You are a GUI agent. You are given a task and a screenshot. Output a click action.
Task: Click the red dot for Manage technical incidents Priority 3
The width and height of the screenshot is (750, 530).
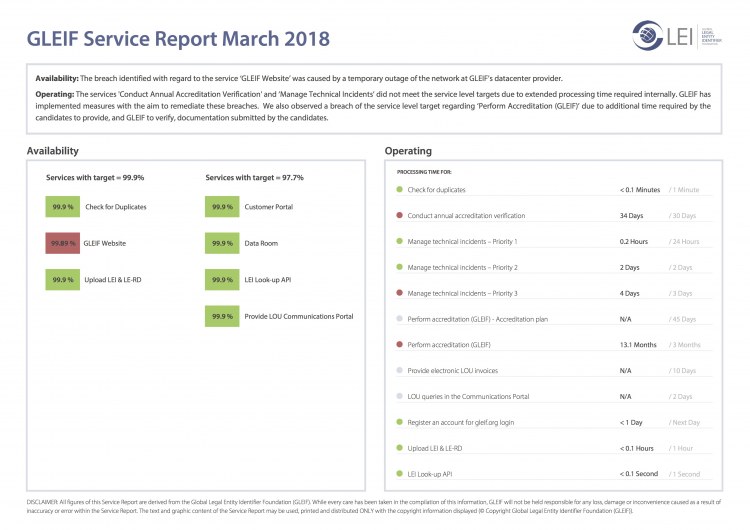click(x=399, y=293)
